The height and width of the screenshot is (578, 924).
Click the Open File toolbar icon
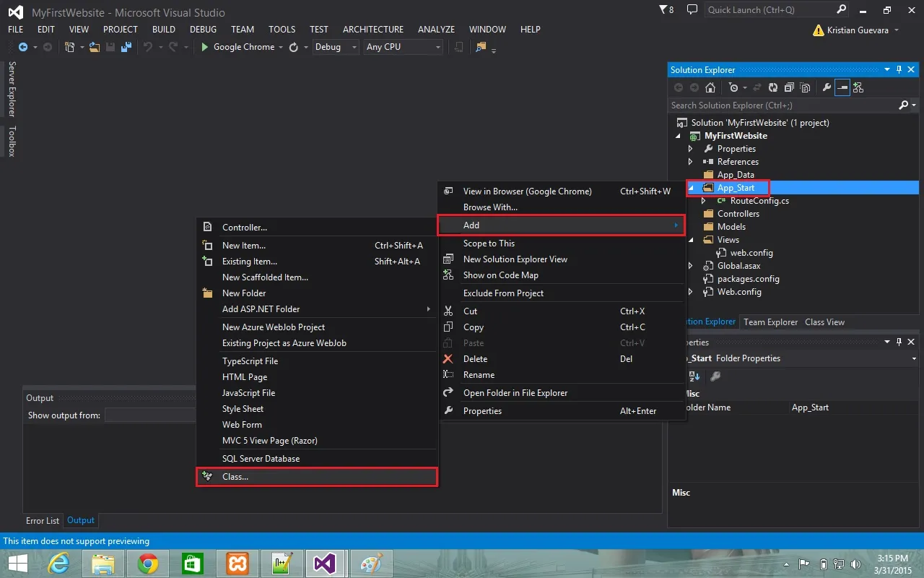coord(94,47)
